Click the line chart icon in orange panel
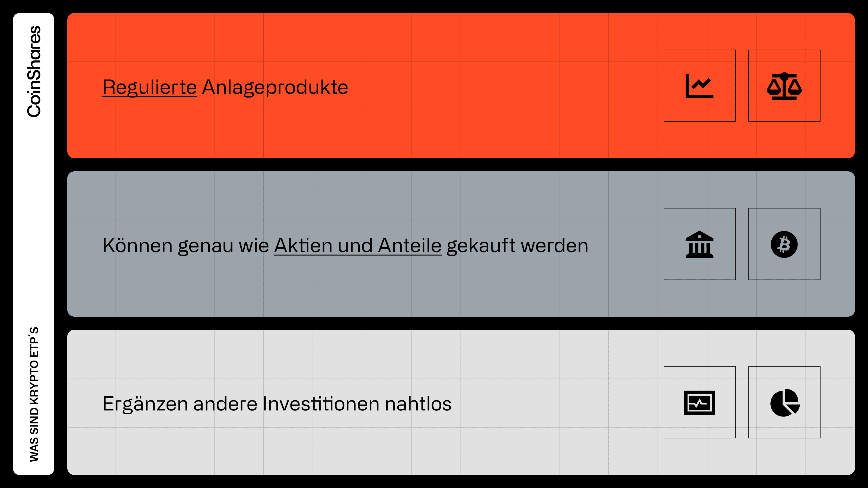 coord(700,86)
